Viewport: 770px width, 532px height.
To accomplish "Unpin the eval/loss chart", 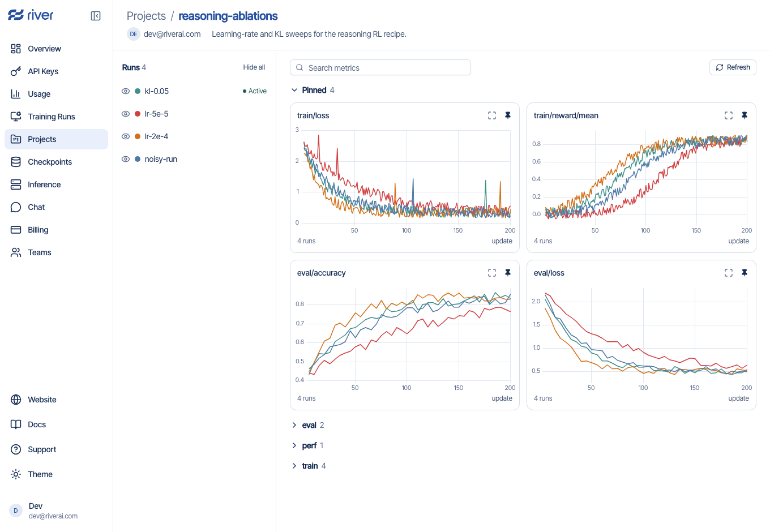I will click(745, 273).
